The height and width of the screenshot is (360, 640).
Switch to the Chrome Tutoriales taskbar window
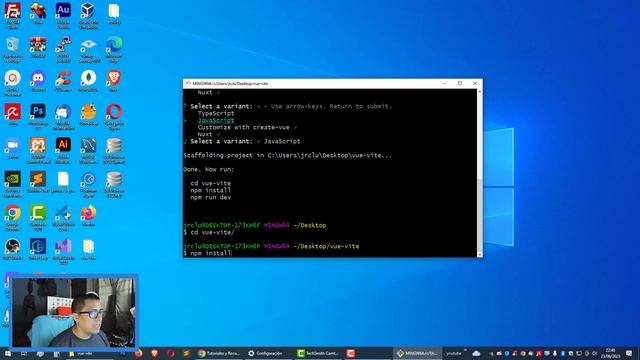(x=219, y=353)
